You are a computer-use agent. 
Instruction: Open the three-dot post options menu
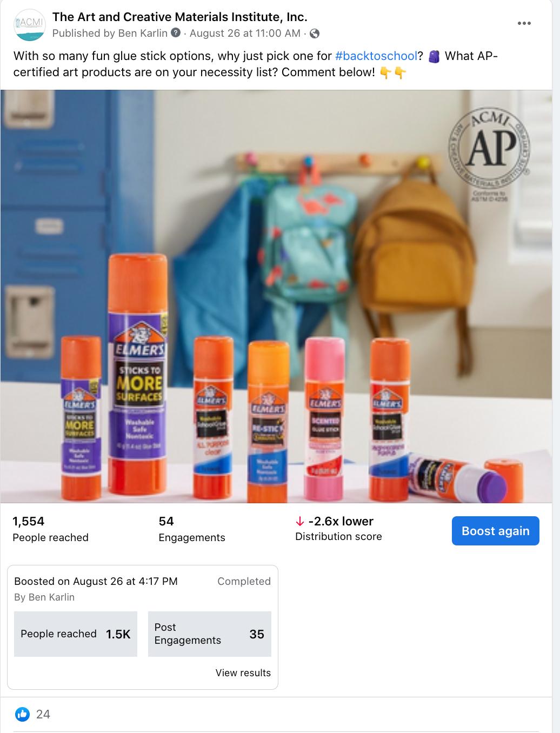[x=524, y=23]
